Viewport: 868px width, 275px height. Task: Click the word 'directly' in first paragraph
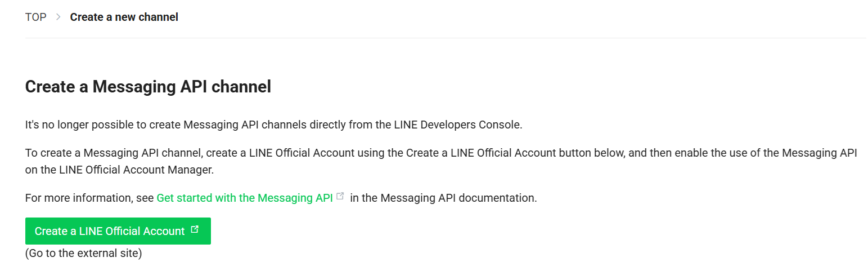326,125
